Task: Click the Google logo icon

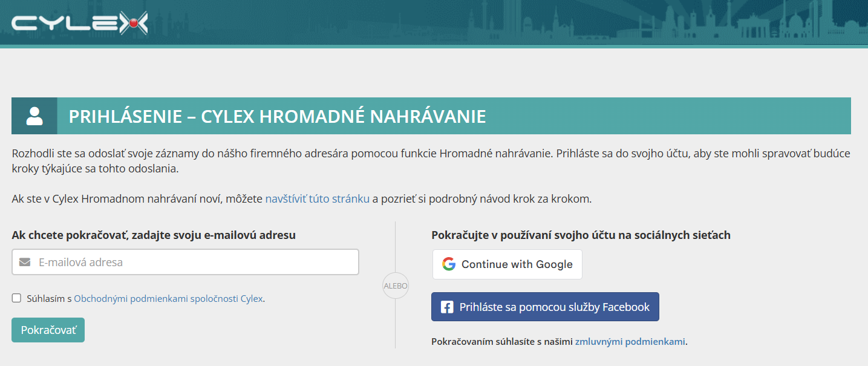Action: pyautogui.click(x=448, y=264)
